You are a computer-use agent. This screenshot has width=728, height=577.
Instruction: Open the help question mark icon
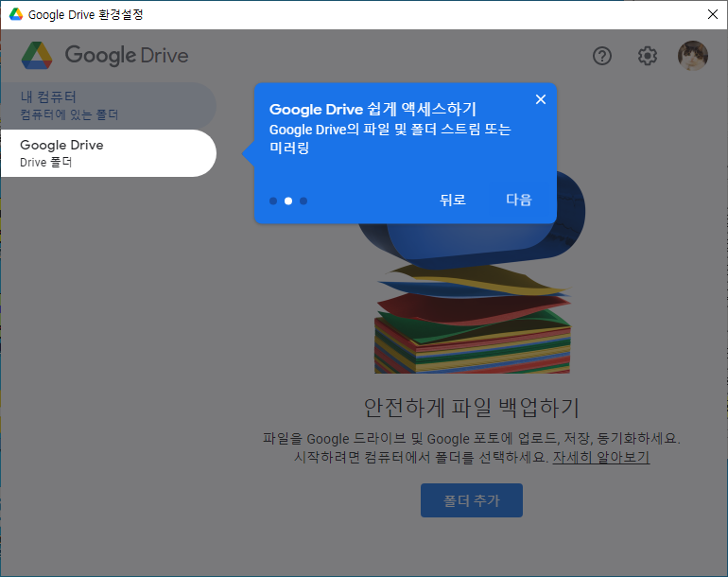click(x=601, y=56)
